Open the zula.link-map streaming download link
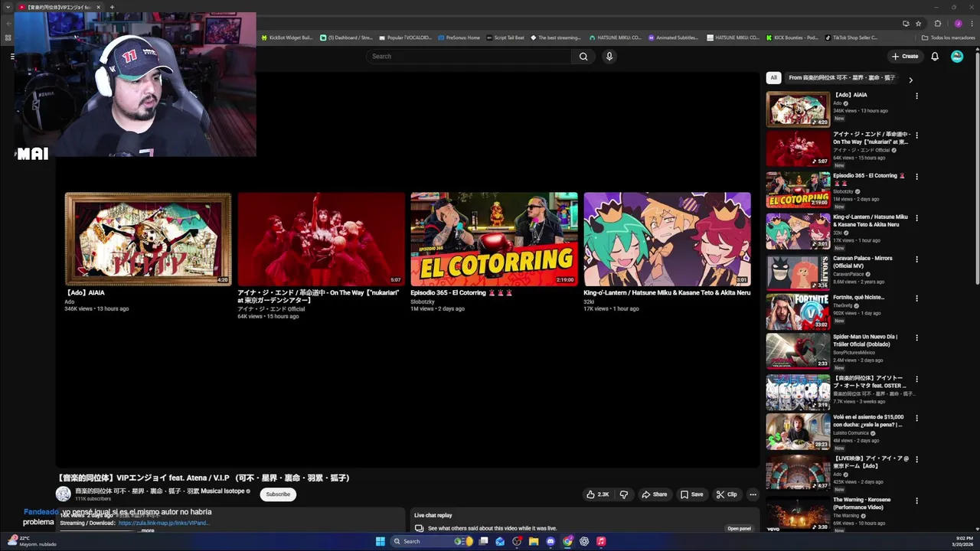980x551 pixels. tap(164, 523)
